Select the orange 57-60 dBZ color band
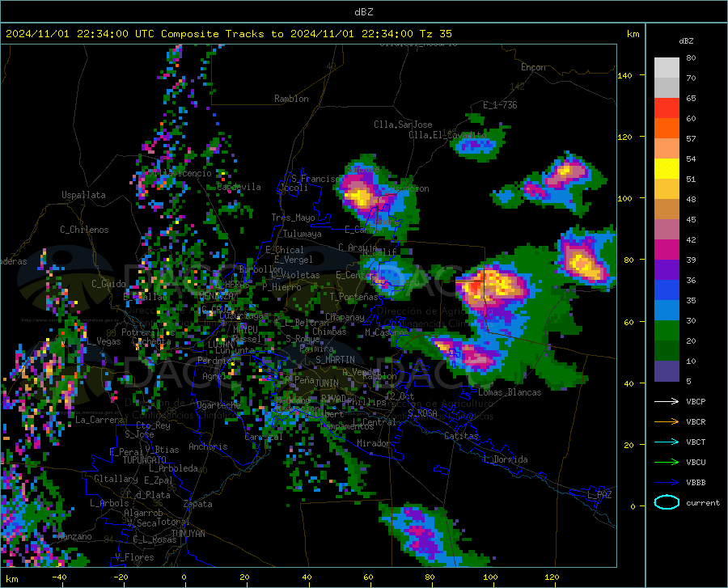Image resolution: width=728 pixels, height=588 pixels. [667, 129]
